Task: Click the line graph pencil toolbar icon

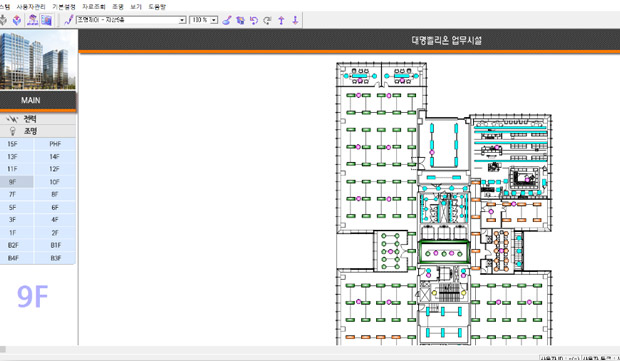Action: pos(69,20)
